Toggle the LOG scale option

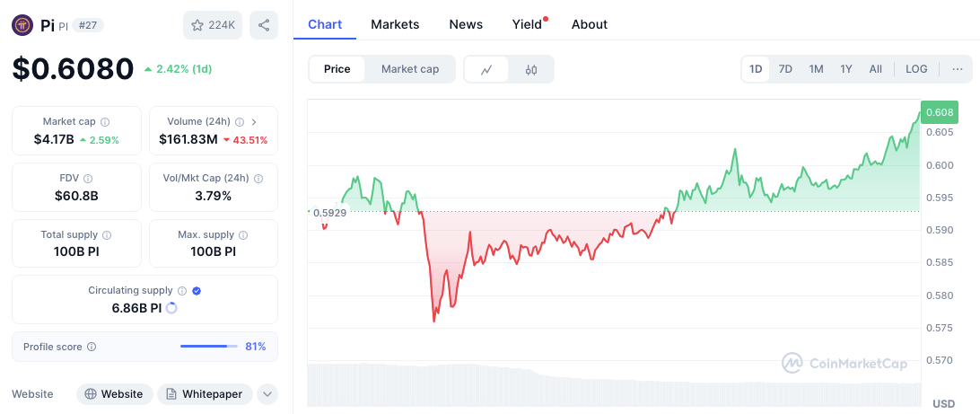click(916, 69)
